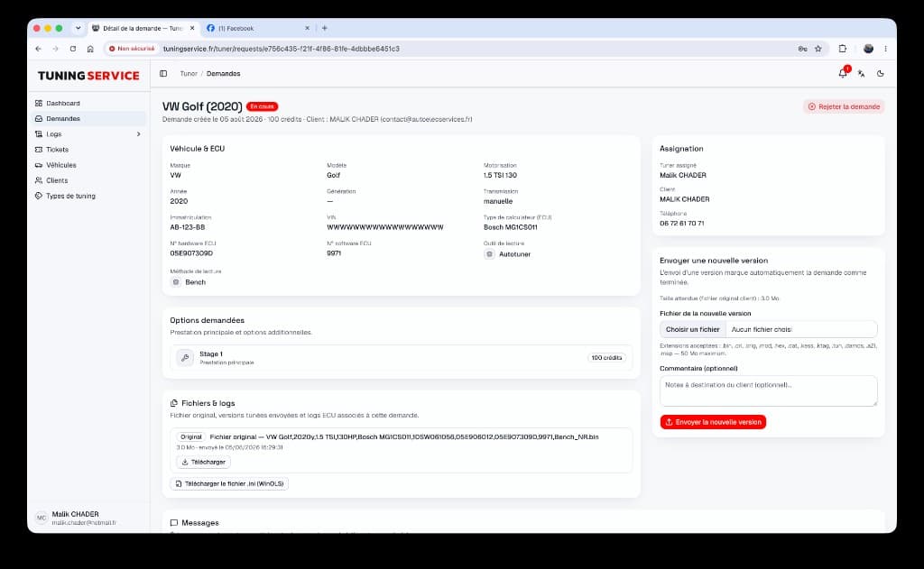924x569 pixels.
Task: Click the Types de tuning icon
Action: coord(39,196)
